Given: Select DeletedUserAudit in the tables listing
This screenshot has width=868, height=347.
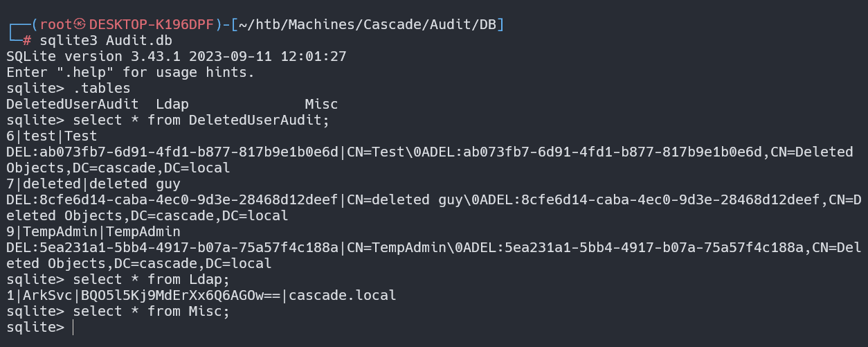Looking at the screenshot, I should 72,104.
